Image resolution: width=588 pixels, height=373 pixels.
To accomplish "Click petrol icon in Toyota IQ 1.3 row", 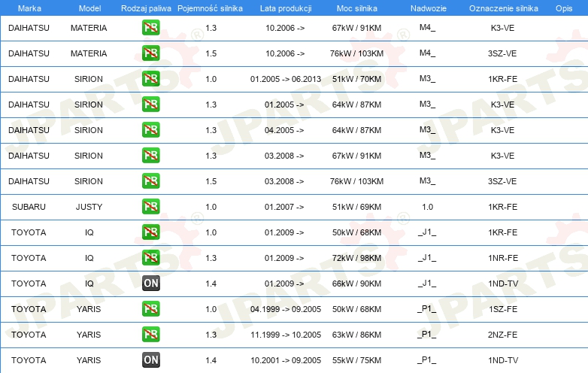I will (x=150, y=257).
